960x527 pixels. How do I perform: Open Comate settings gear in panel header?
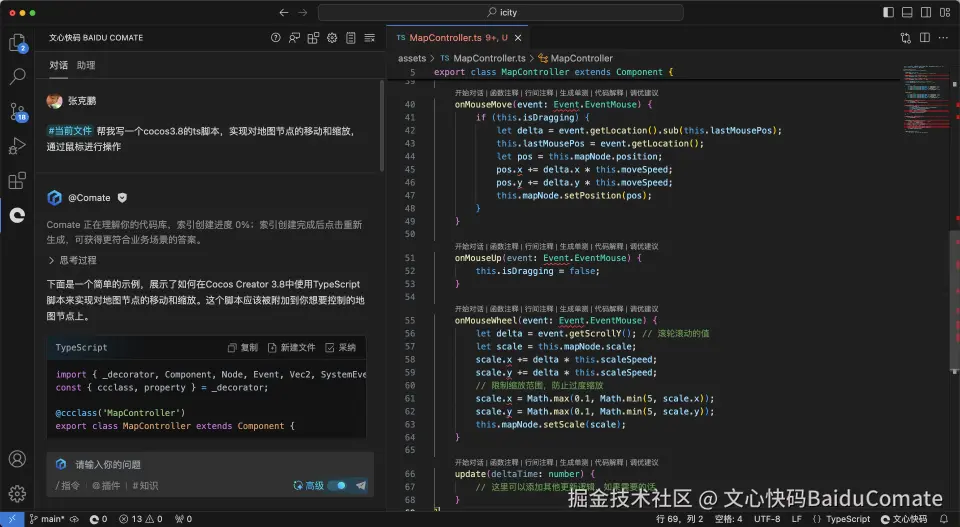tap(332, 38)
